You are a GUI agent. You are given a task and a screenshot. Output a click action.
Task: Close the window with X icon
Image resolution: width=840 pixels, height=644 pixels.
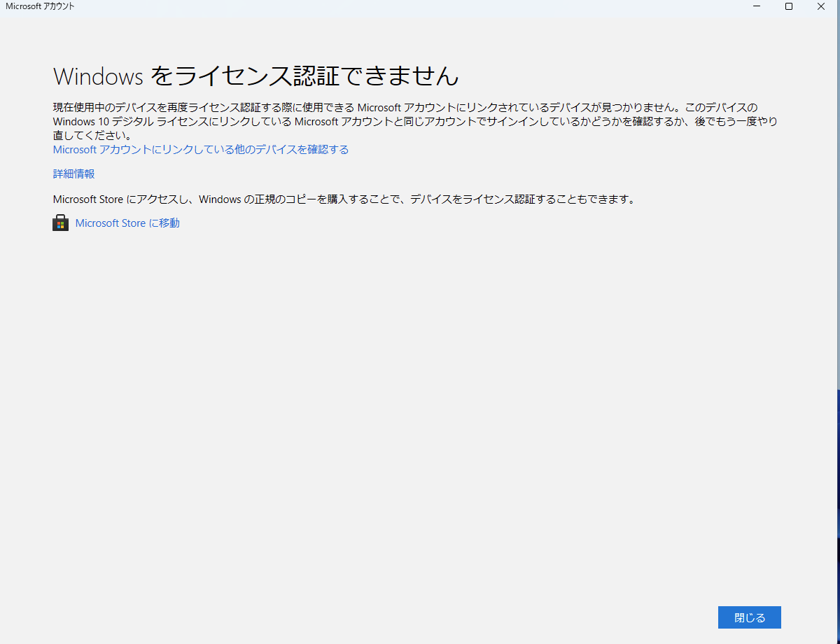pyautogui.click(x=821, y=6)
